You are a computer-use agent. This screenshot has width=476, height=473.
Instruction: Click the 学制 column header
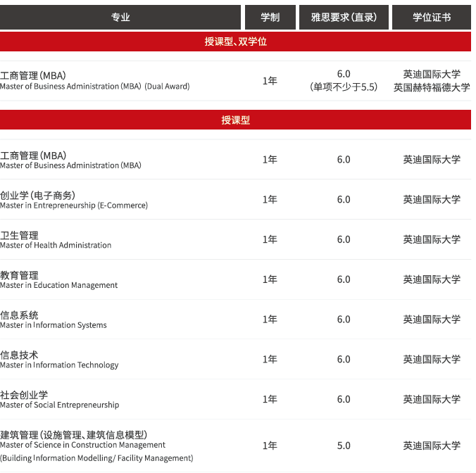click(270, 18)
